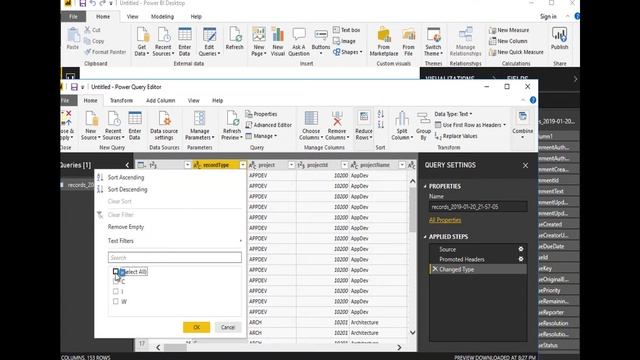Click New Measure in Calculations group

509,30
